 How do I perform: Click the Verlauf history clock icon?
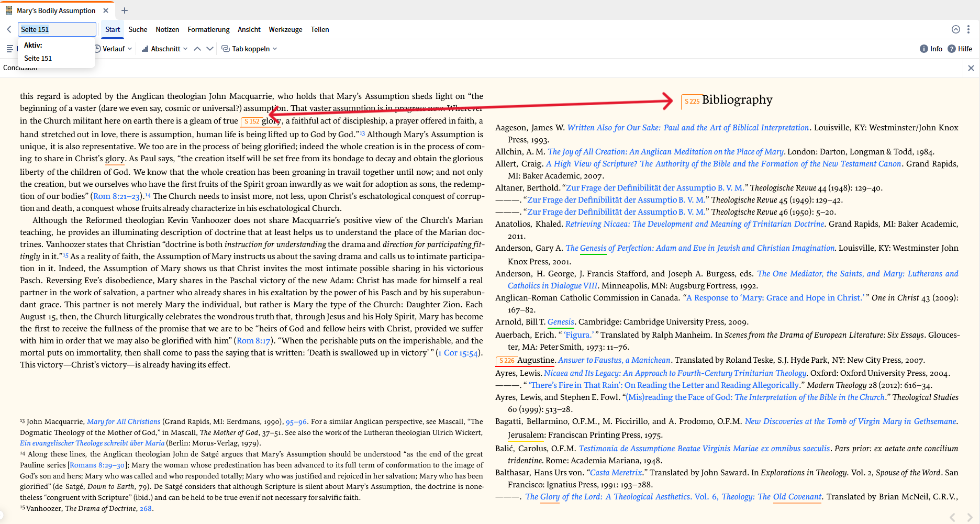[x=99, y=48]
